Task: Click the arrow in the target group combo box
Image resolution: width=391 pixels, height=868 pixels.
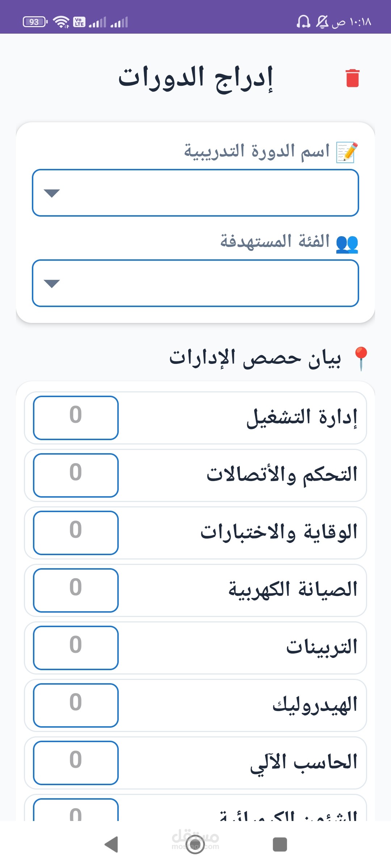Action: (51, 284)
